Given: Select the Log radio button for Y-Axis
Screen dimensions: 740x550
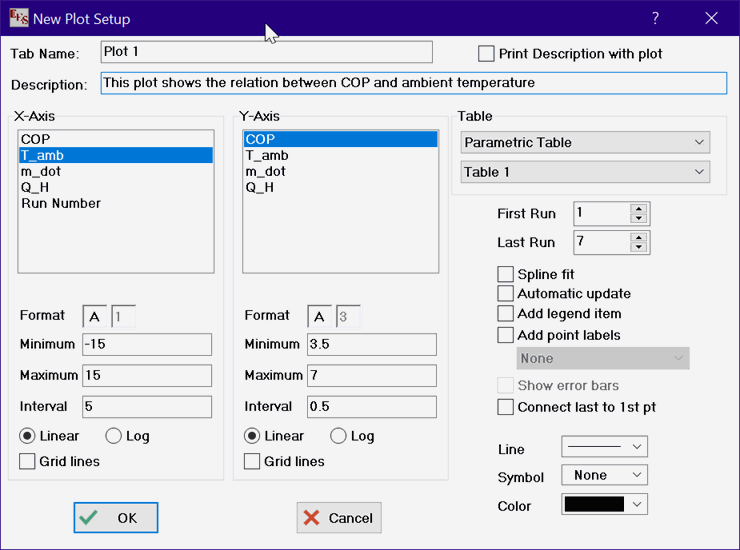Looking at the screenshot, I should (338, 436).
